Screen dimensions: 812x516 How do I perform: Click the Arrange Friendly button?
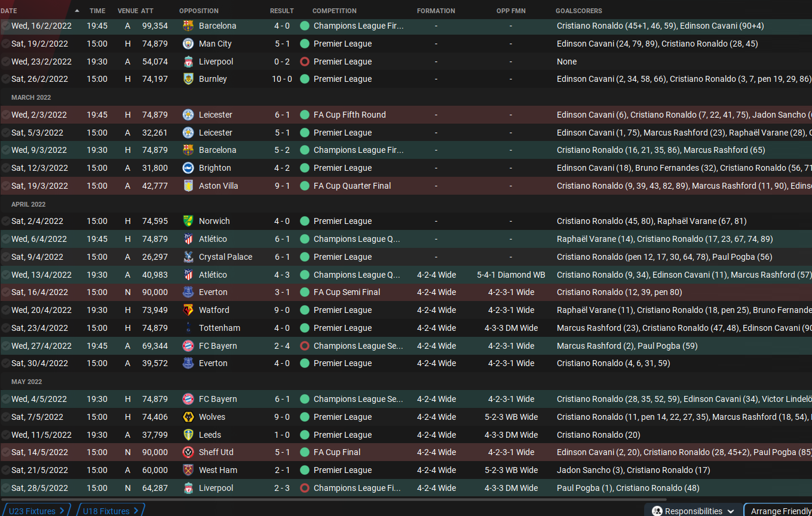point(780,511)
